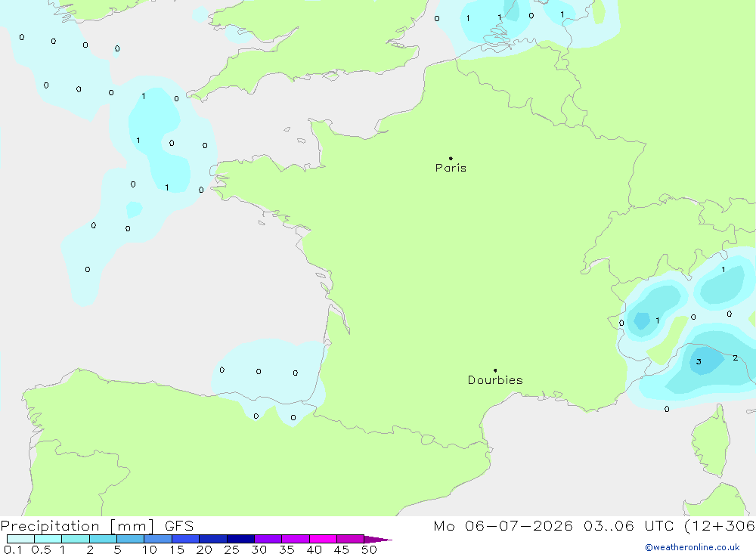
Task: Click the '30' legend scale number
Action: click(x=259, y=549)
